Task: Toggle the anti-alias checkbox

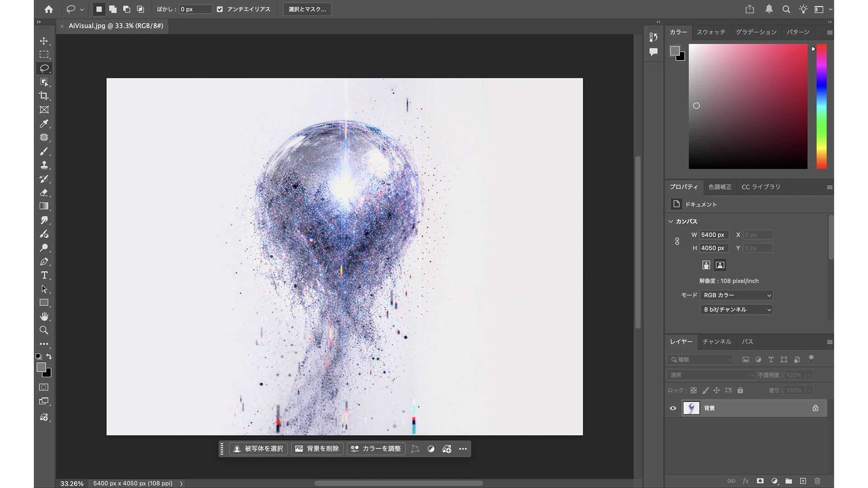Action: tap(220, 9)
